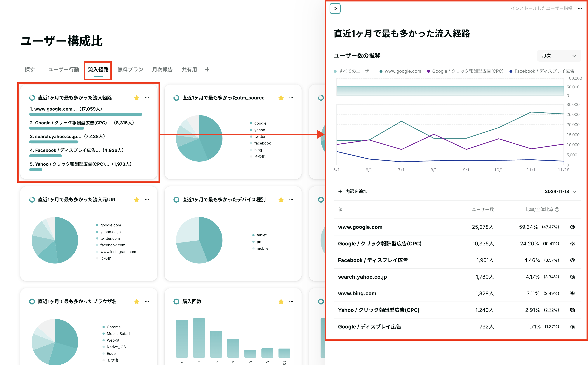Click ring icon of ブラウザ名 card
Screen dimensions: 588x365
pyautogui.click(x=32, y=302)
